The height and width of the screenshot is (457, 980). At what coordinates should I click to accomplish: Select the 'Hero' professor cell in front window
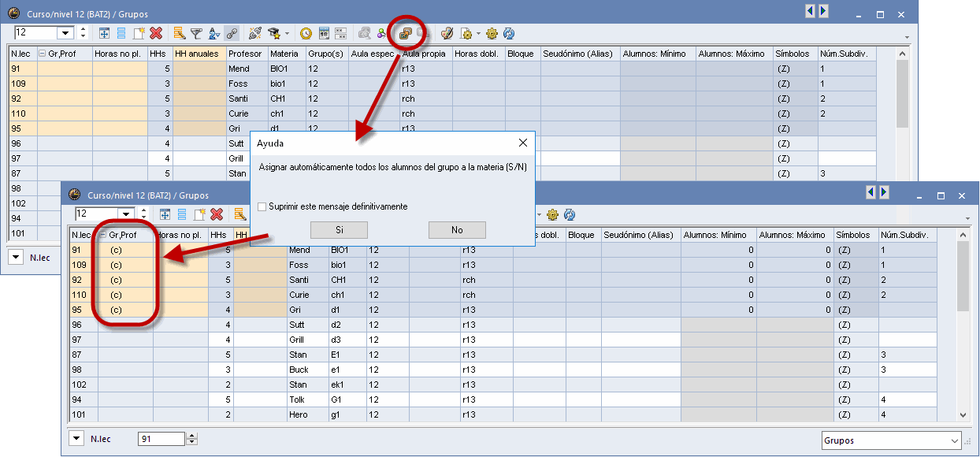[x=307, y=414]
